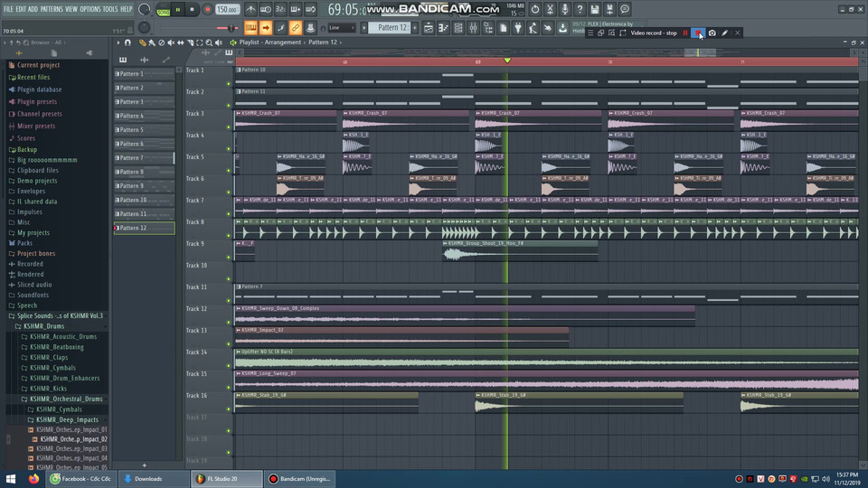Click the Plugin database browser entry

(39, 89)
